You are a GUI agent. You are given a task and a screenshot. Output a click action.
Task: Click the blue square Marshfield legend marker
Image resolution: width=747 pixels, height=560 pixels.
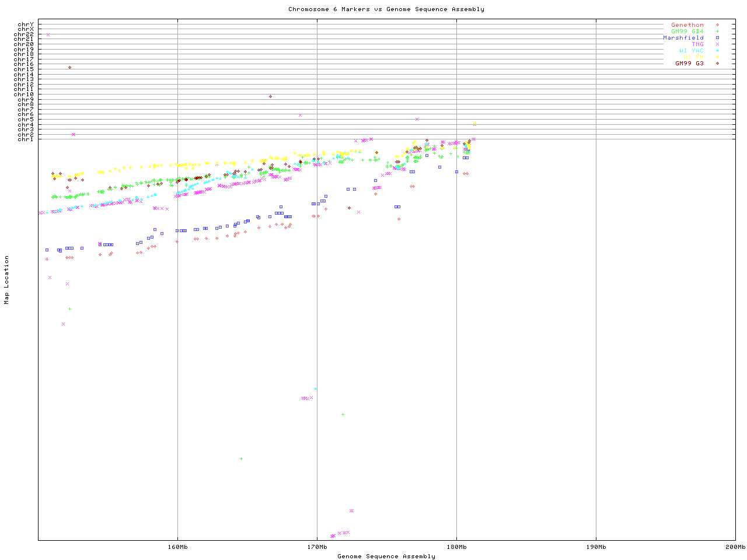[x=717, y=38]
